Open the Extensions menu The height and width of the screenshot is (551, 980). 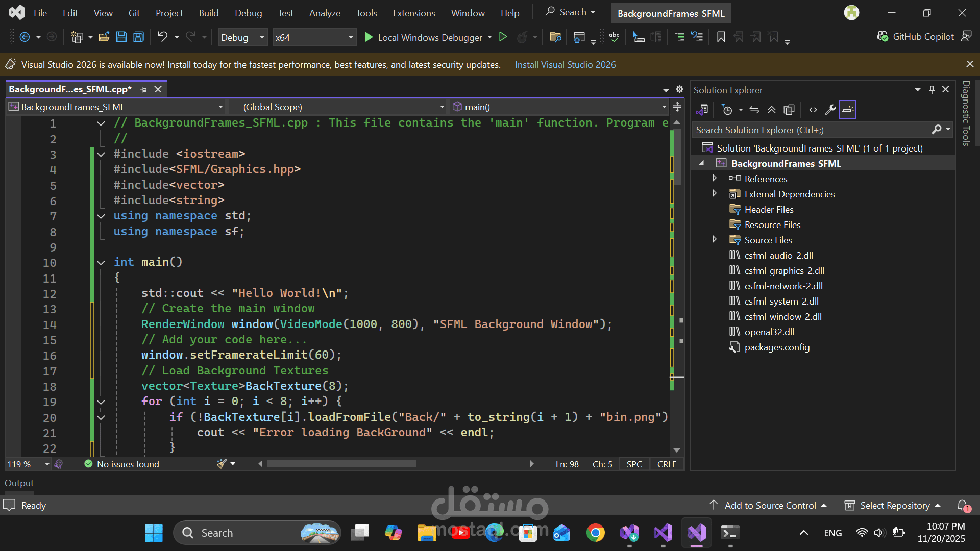click(413, 13)
